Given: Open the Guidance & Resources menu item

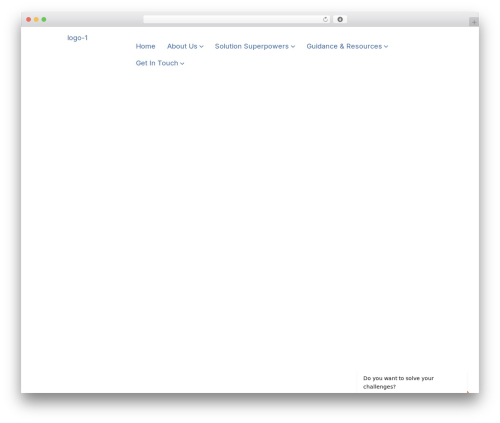Looking at the screenshot, I should point(344,46).
